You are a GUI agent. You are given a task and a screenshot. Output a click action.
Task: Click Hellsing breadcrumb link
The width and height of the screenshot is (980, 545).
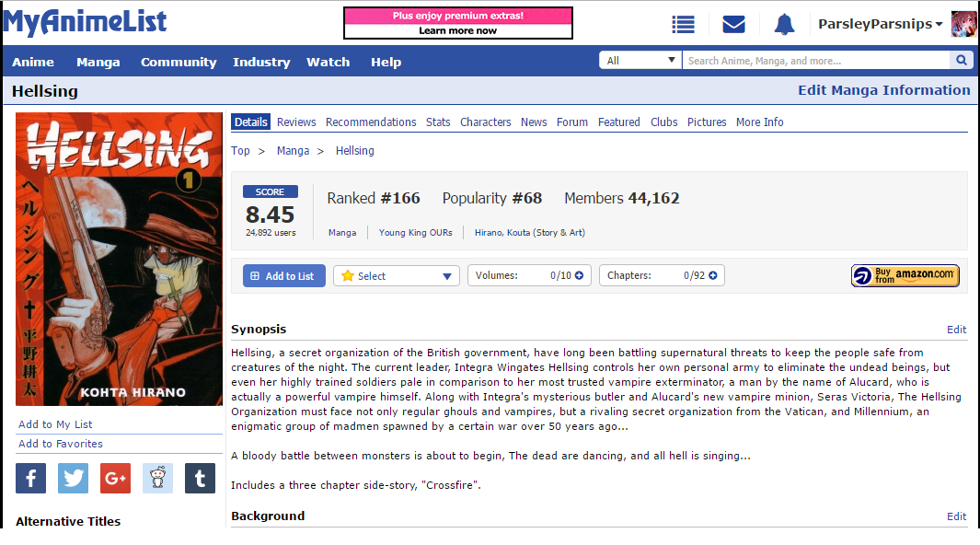[355, 151]
